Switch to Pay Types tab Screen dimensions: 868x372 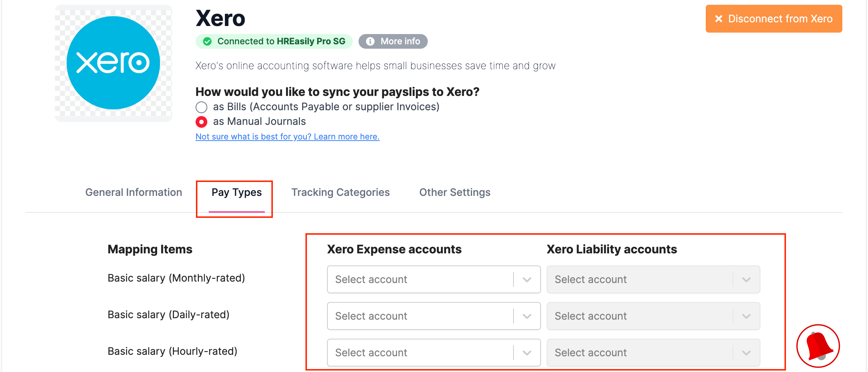[x=237, y=192]
